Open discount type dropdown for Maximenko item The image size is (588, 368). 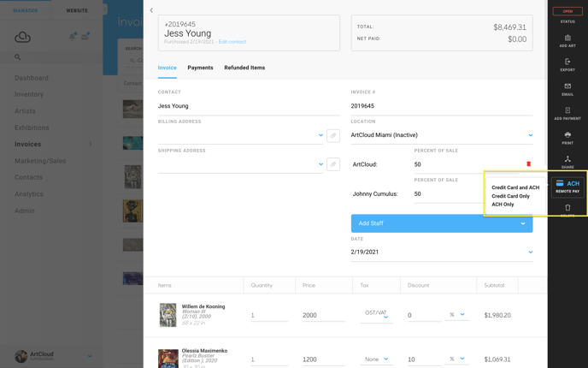pyautogui.click(x=462, y=359)
